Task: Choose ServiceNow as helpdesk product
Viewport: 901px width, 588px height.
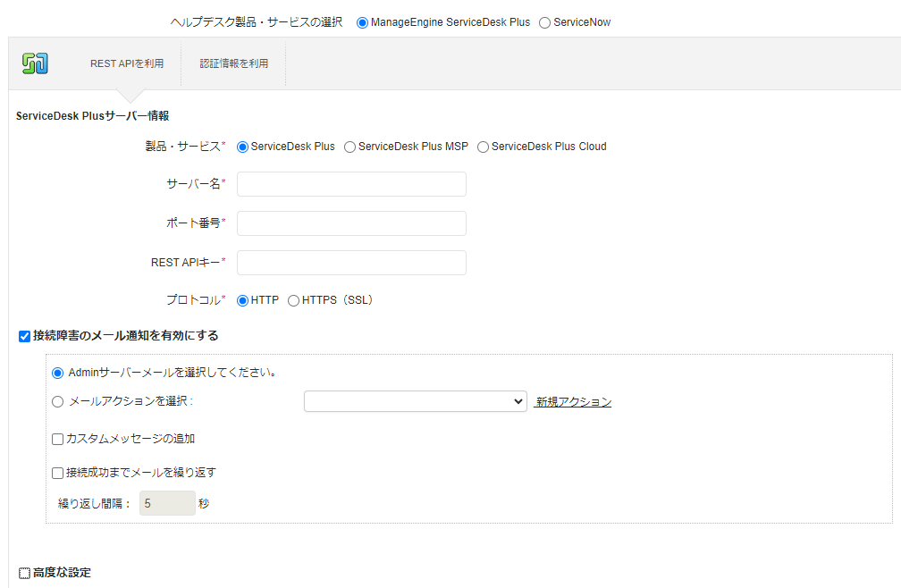Action: click(x=544, y=22)
